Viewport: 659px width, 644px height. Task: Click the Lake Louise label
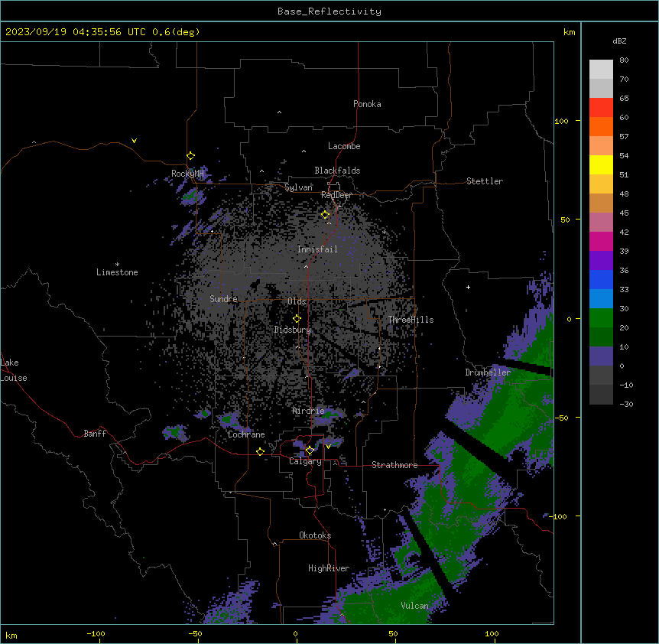pos(14,370)
